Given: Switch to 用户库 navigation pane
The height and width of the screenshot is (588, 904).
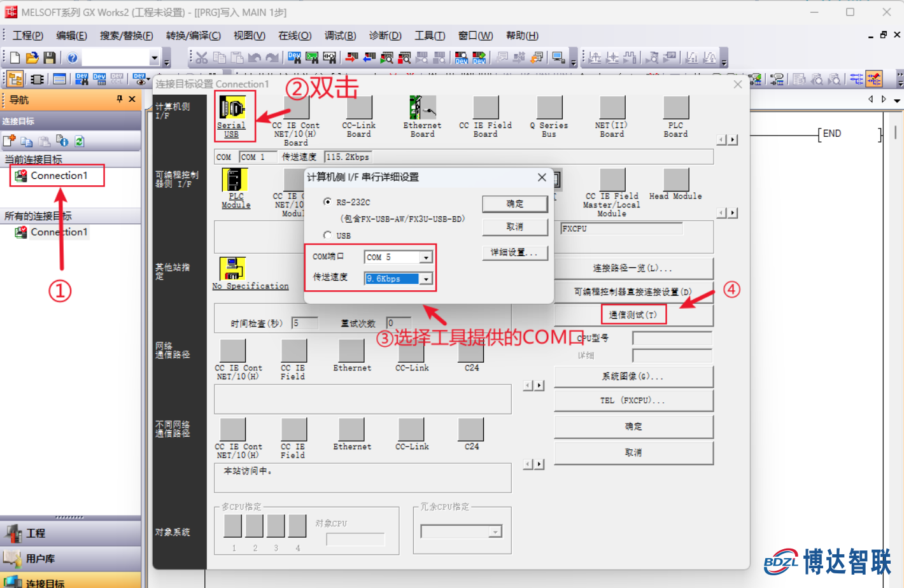Looking at the screenshot, I should pos(71,559).
